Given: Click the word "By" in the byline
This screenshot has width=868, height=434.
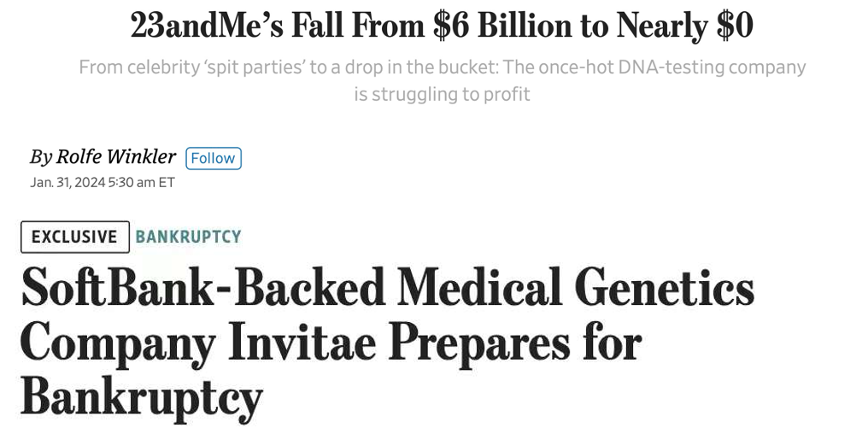Looking at the screenshot, I should 40,157.
